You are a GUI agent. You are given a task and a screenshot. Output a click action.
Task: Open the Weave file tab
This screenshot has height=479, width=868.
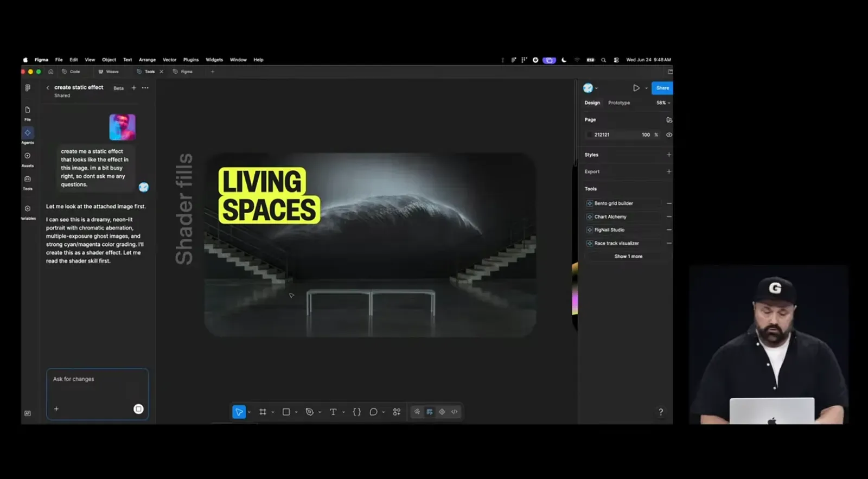pyautogui.click(x=108, y=72)
